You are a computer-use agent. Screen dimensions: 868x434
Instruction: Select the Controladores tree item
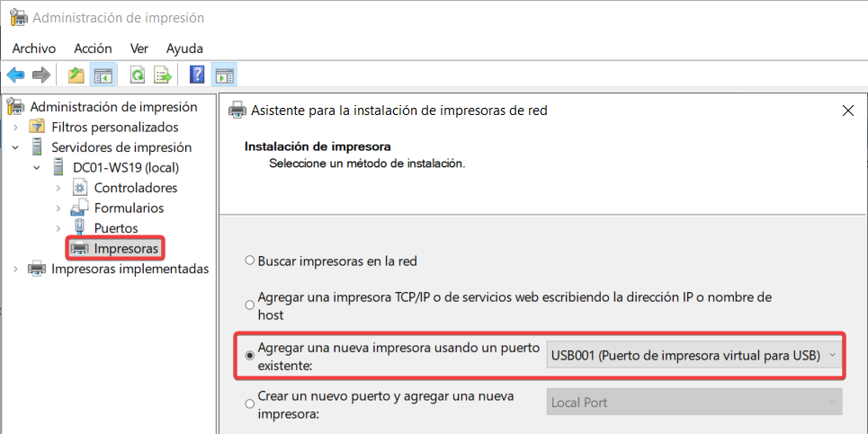135,188
